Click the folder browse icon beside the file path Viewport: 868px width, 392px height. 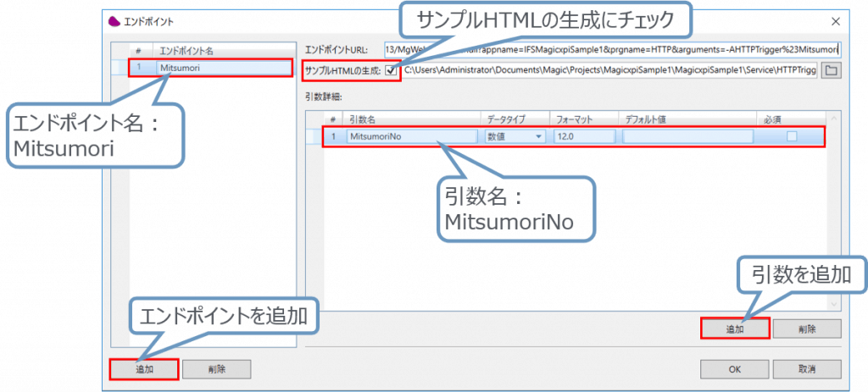point(832,70)
